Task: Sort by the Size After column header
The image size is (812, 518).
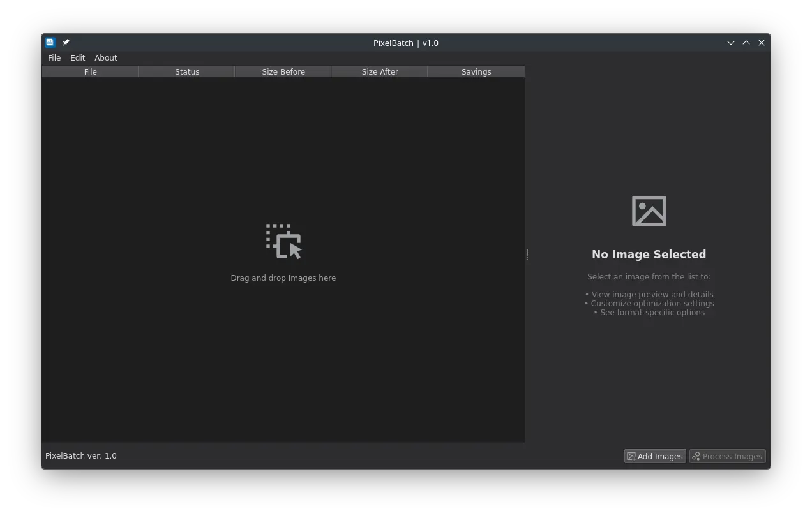Action: point(380,72)
